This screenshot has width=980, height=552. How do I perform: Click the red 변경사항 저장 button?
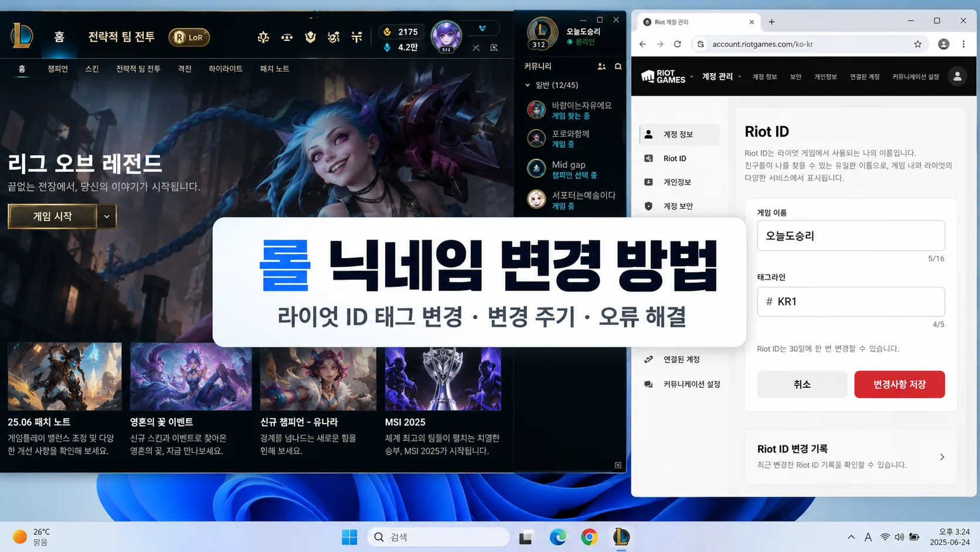899,384
